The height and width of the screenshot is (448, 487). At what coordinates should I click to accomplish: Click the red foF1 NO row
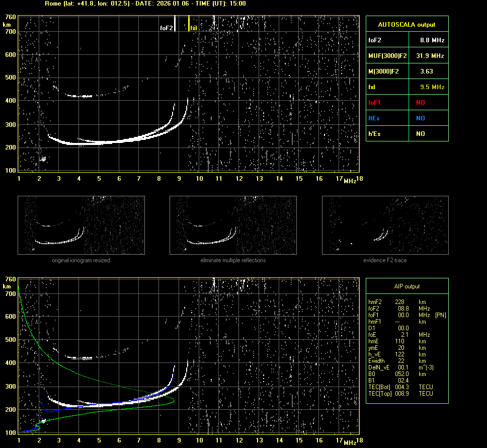coord(407,103)
